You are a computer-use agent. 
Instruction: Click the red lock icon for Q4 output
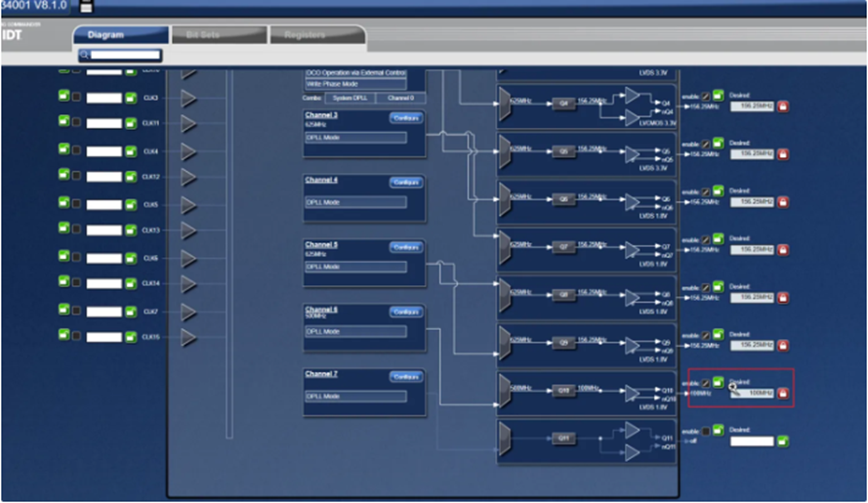pos(782,105)
